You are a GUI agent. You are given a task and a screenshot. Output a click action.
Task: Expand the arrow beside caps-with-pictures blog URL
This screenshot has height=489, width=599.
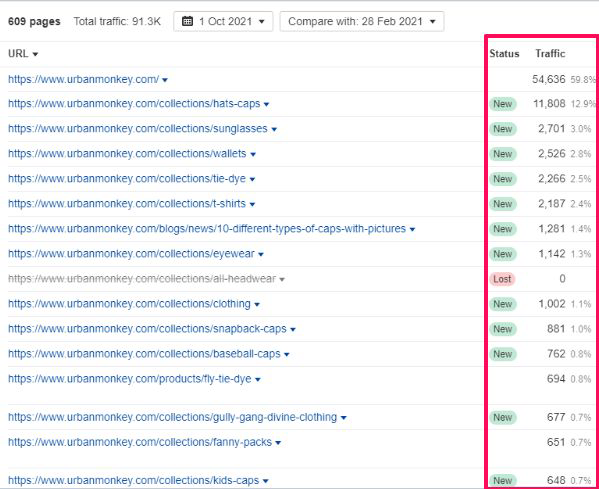[412, 229]
